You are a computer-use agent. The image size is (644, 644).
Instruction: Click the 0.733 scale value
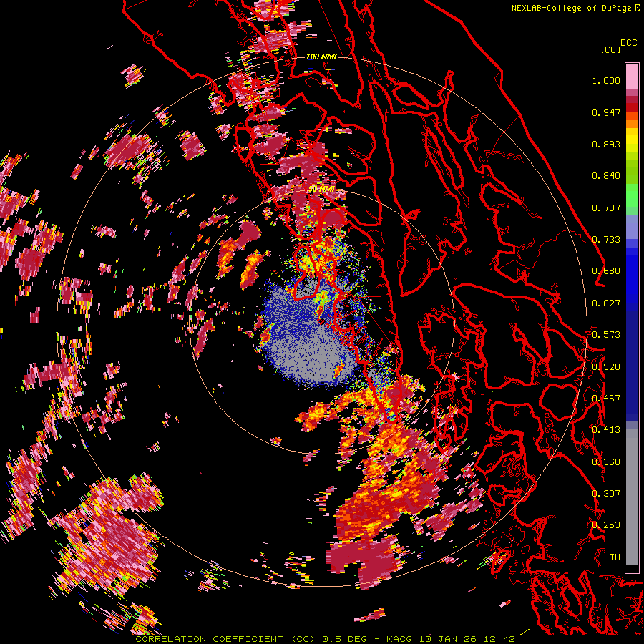(606, 240)
